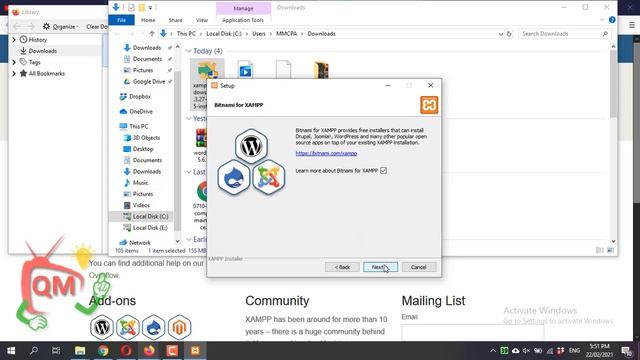Select Local Disk (E:) in navigation pane
The width and height of the screenshot is (640, 360).
pyautogui.click(x=150, y=228)
